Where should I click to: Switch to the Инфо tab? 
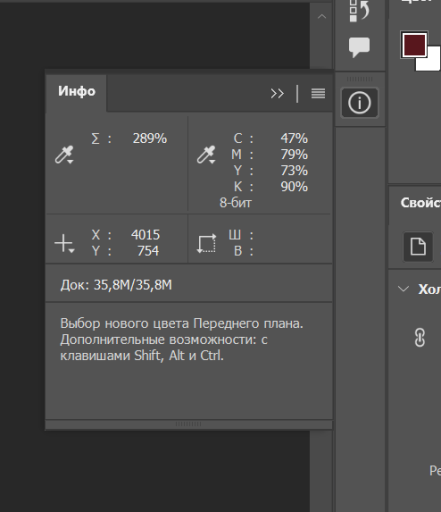(x=77, y=91)
